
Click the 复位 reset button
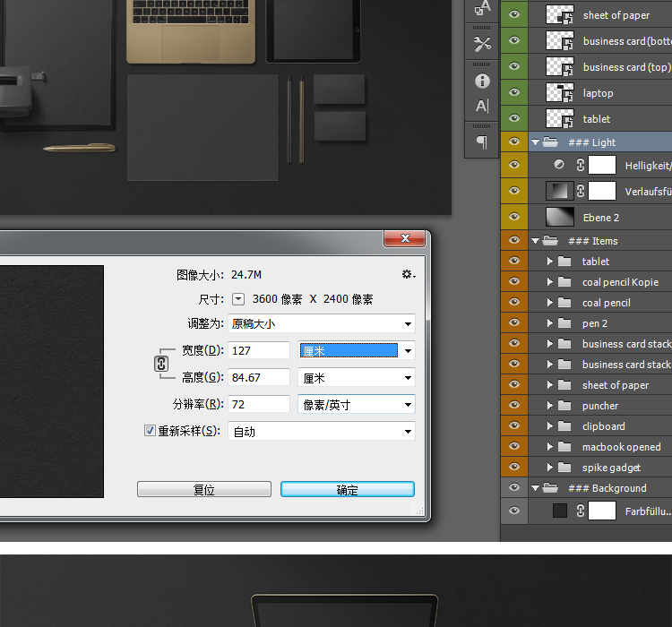[203, 489]
